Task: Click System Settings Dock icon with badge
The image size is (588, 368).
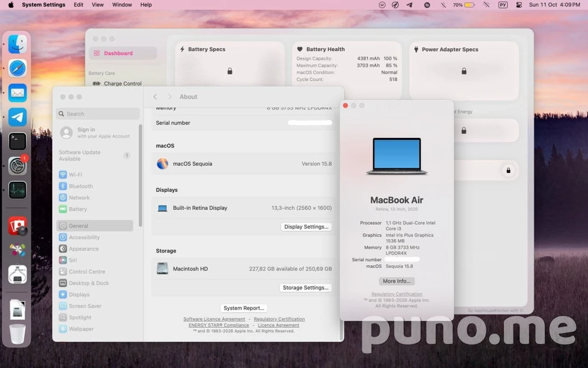Action: (17, 166)
